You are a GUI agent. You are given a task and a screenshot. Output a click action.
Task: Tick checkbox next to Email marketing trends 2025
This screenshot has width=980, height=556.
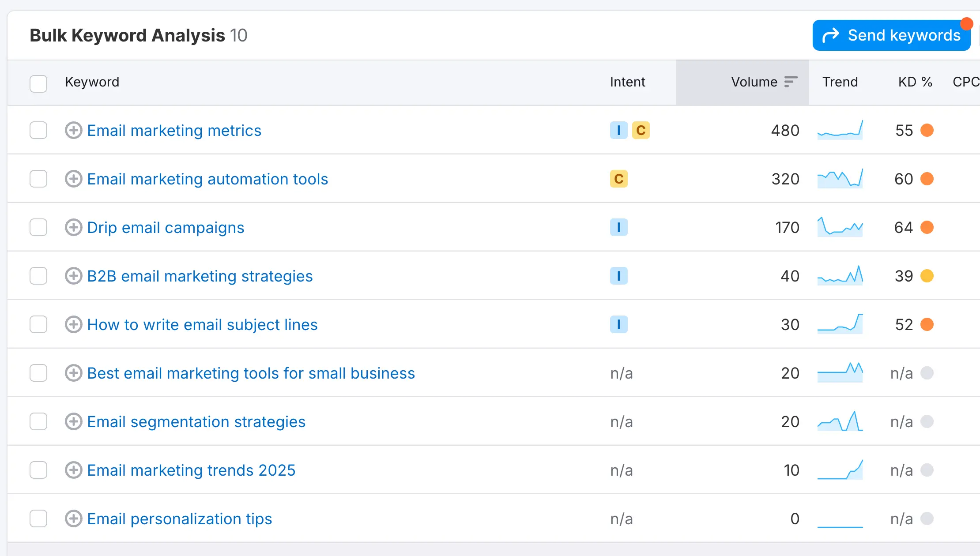pyautogui.click(x=38, y=470)
